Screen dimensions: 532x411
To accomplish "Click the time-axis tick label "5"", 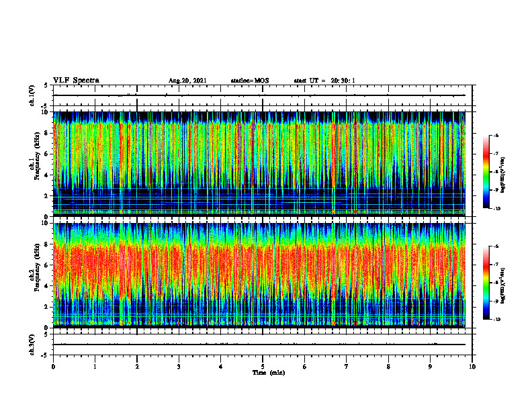I will click(x=263, y=367).
